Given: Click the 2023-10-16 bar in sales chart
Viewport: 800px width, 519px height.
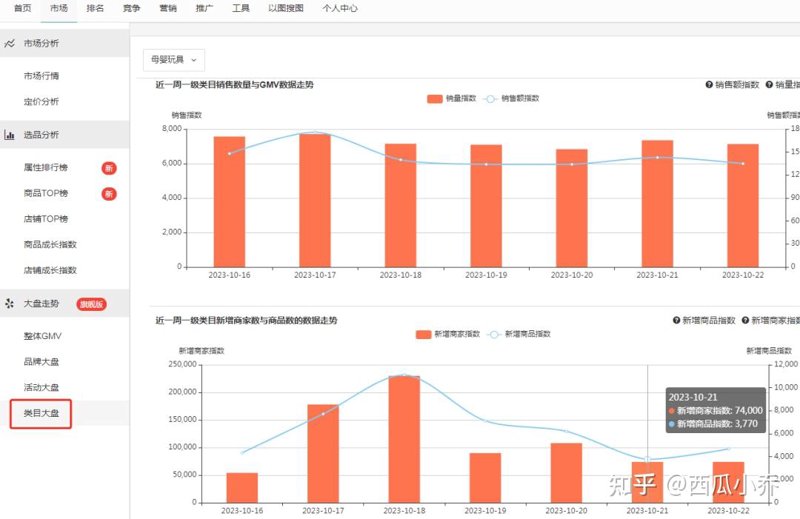Looking at the screenshot, I should [229, 202].
